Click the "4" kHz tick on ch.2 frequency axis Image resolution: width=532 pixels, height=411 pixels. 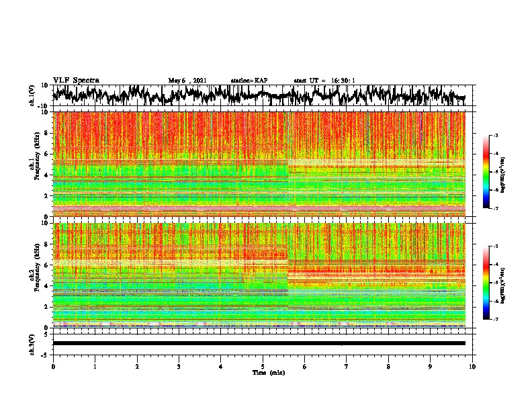click(x=46, y=286)
